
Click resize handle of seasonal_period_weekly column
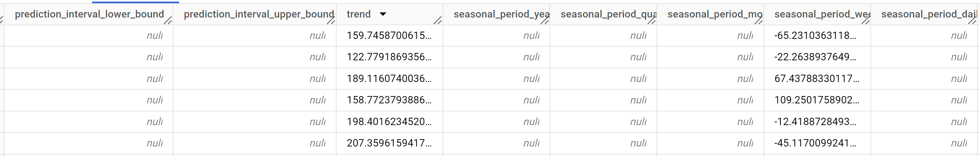[865, 20]
